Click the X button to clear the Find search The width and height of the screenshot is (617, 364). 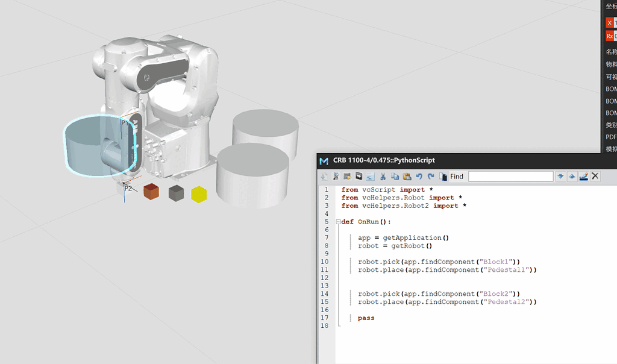(x=595, y=176)
